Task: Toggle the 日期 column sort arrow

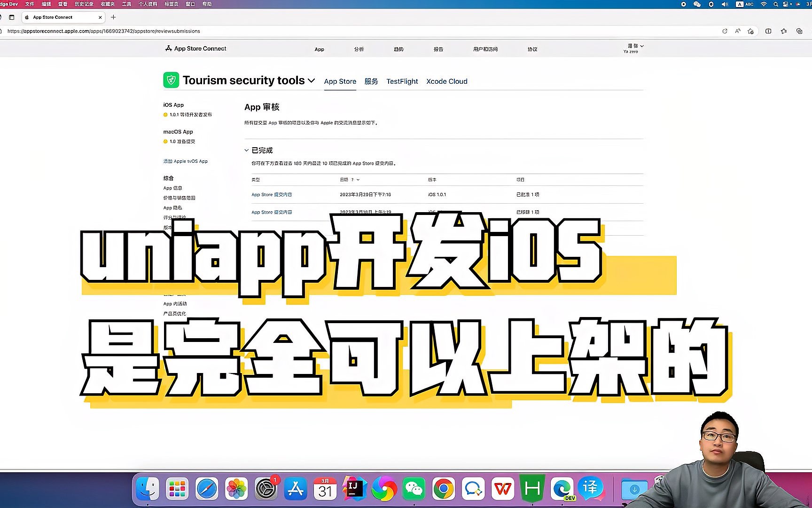Action: [x=358, y=180]
